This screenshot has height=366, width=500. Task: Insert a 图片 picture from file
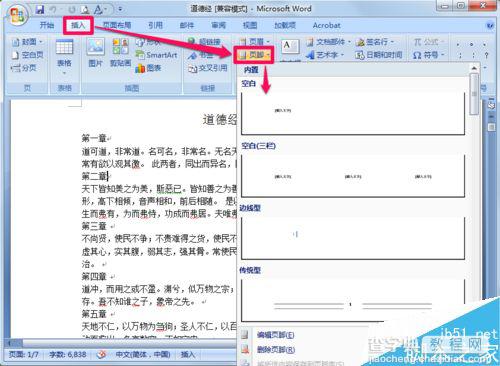point(95,53)
